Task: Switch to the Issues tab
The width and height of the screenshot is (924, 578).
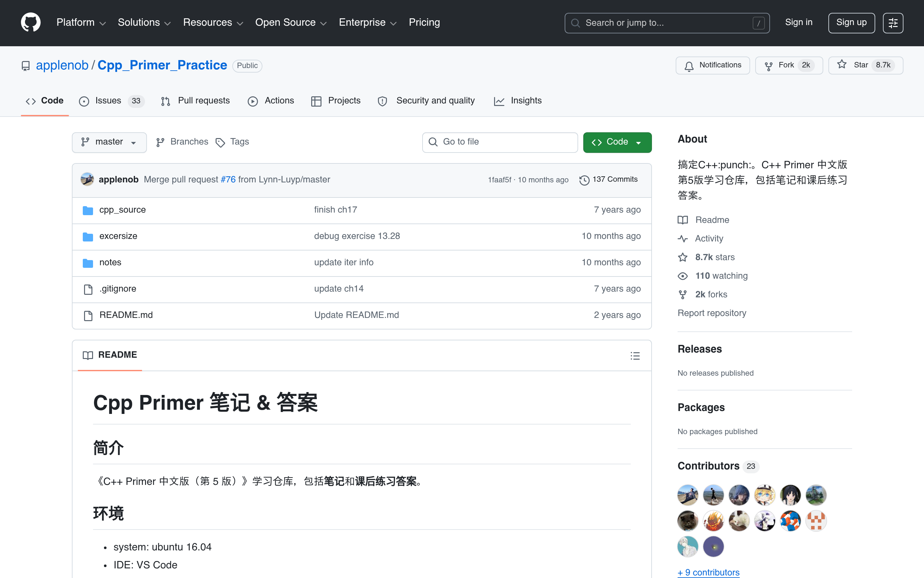Action: (x=112, y=101)
